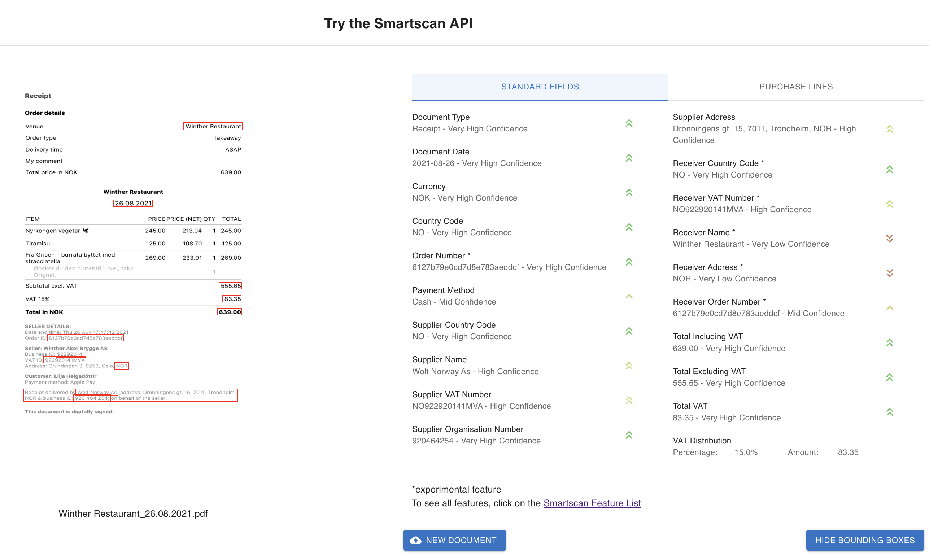The height and width of the screenshot is (560, 929).
Task: Click the red chevron beside Receiver Name
Action: pos(889,238)
